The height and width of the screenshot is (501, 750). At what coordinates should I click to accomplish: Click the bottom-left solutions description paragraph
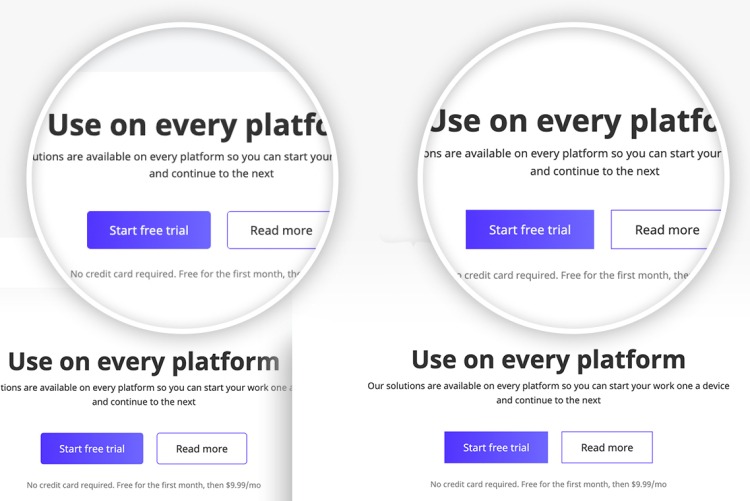[143, 394]
